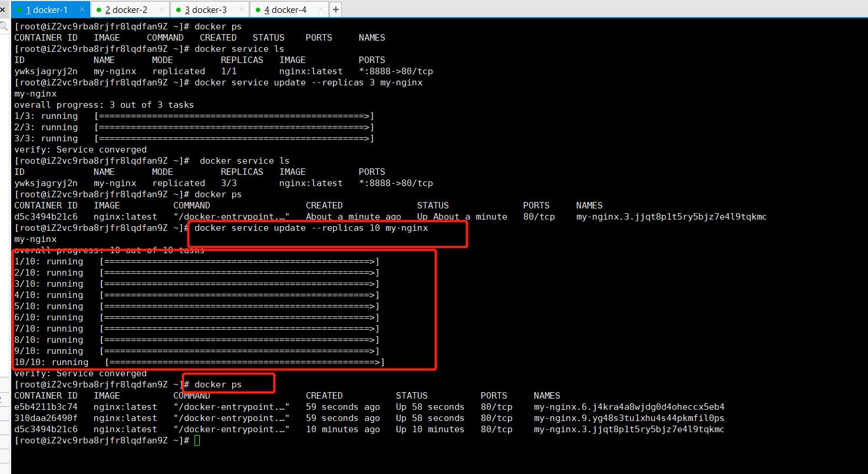Click container ID '310daa26490f'

click(46, 418)
